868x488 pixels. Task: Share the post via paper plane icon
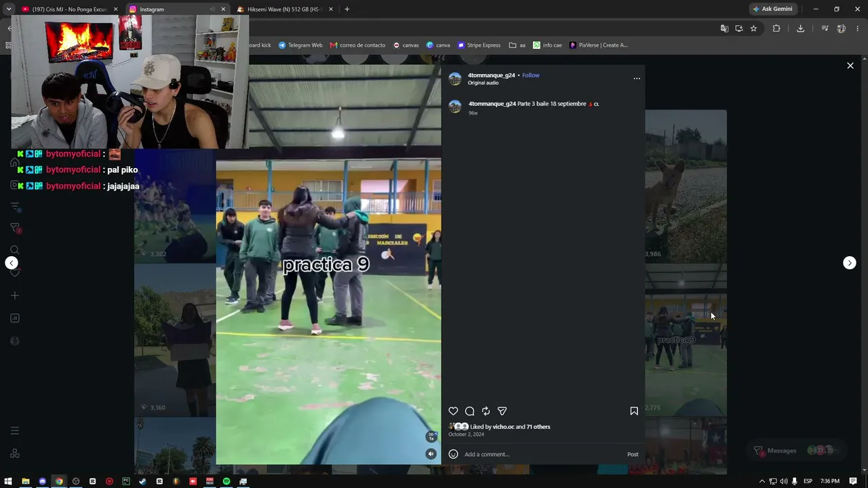tap(502, 411)
